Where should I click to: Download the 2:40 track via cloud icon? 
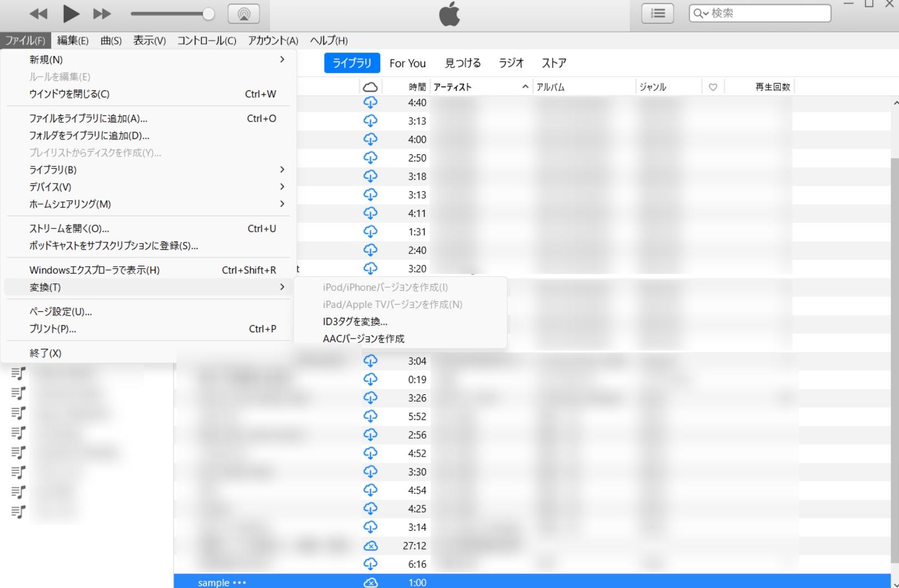click(x=370, y=250)
